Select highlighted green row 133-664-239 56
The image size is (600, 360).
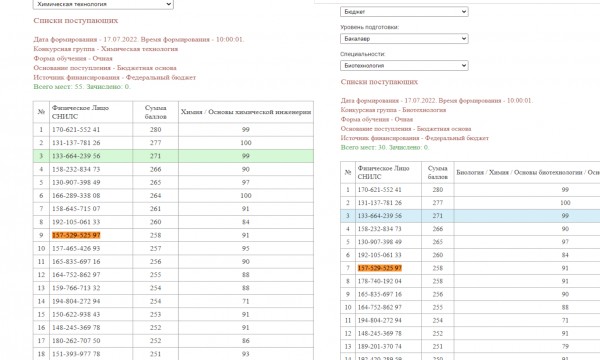coord(173,156)
